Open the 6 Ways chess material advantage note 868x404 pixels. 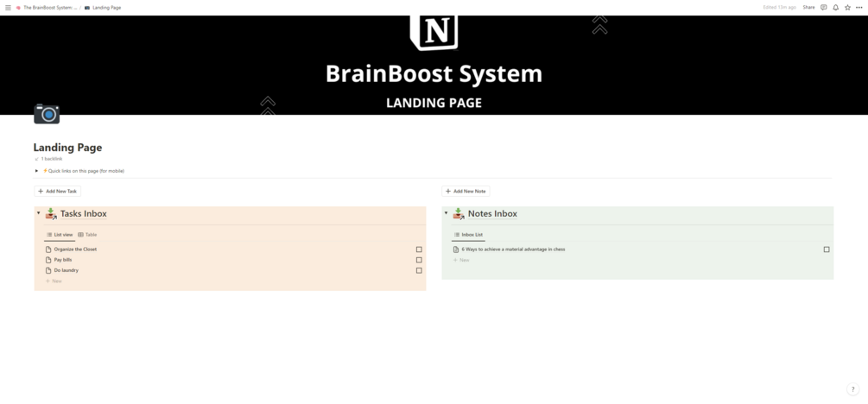[513, 249]
